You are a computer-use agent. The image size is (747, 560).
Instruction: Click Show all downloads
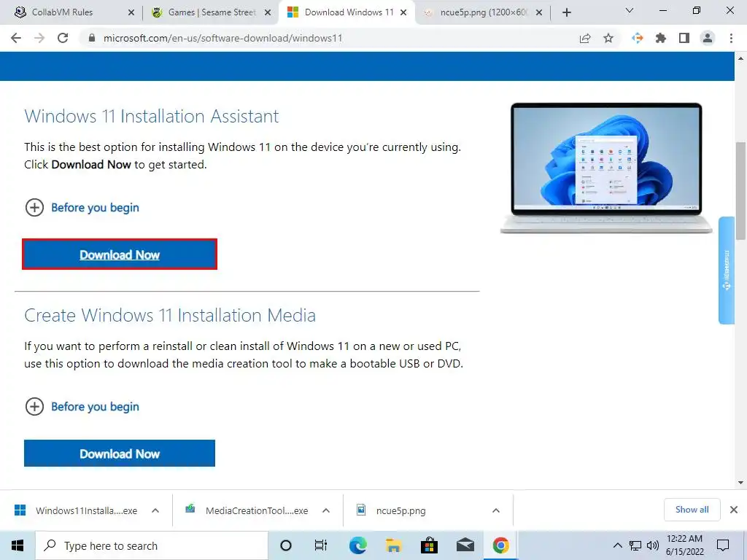tap(692, 510)
